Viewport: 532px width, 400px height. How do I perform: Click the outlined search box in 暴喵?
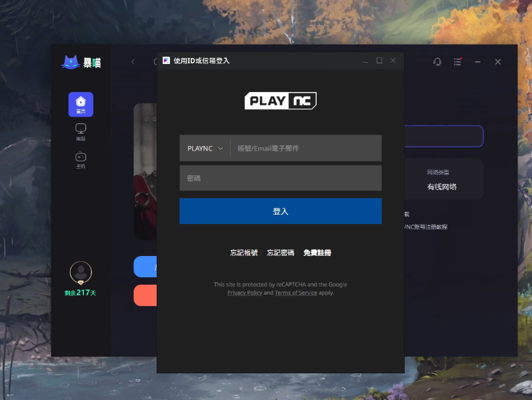[444, 136]
